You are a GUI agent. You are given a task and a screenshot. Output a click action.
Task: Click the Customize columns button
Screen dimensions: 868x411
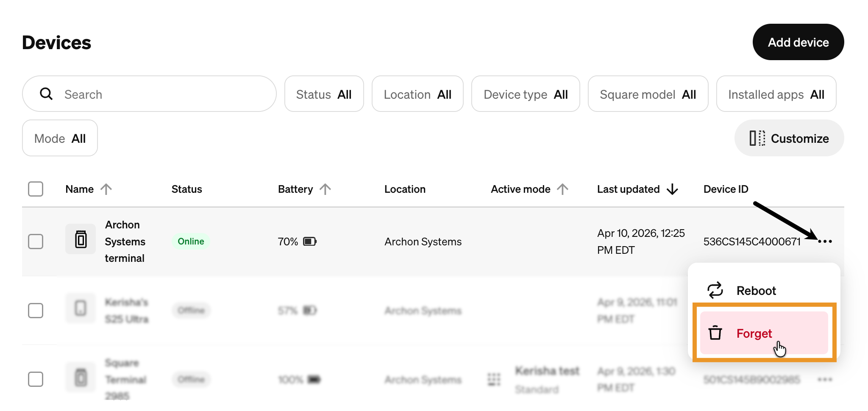point(789,138)
